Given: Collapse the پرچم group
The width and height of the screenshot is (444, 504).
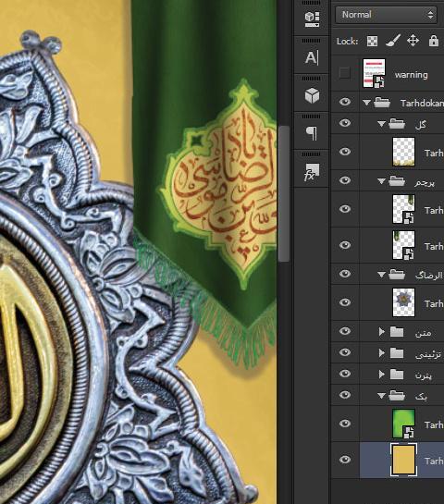Looking at the screenshot, I should tap(381, 181).
